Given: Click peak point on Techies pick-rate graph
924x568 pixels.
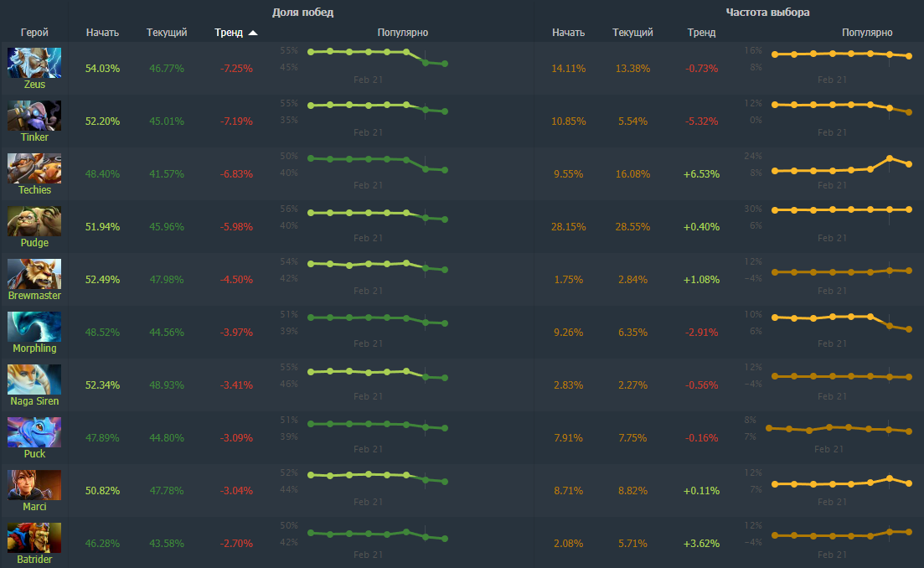Looking at the screenshot, I should point(890,158).
